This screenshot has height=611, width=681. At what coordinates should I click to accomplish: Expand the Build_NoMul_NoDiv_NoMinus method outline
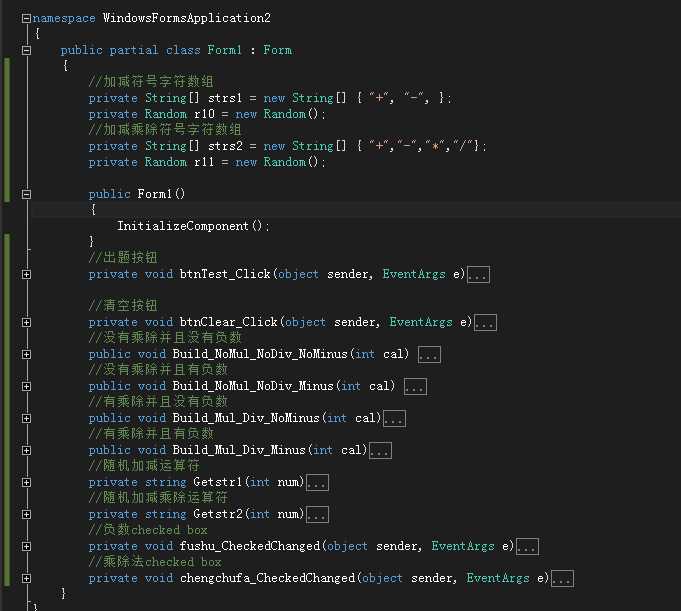(26, 354)
